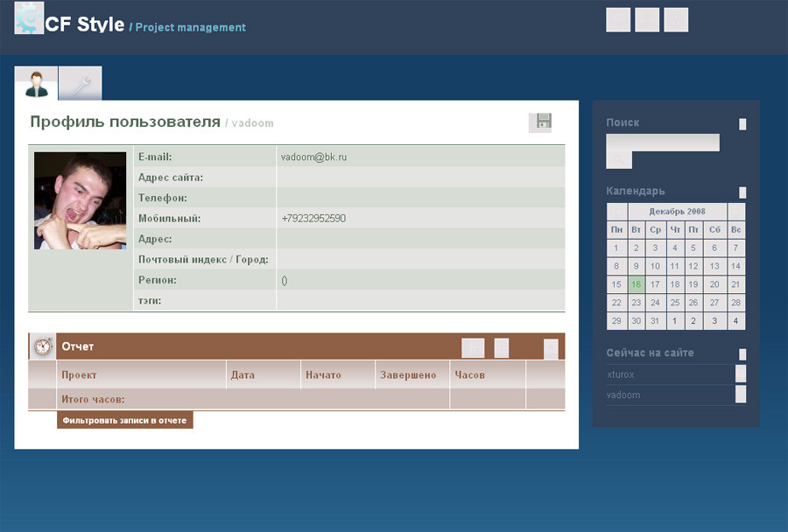Click the Фильтровать записи в отчете button

click(x=125, y=420)
